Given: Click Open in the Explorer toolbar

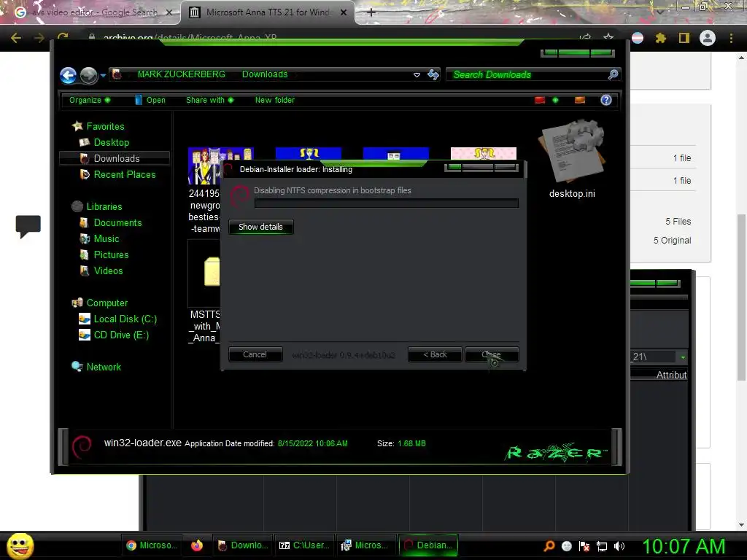Looking at the screenshot, I should point(150,100).
